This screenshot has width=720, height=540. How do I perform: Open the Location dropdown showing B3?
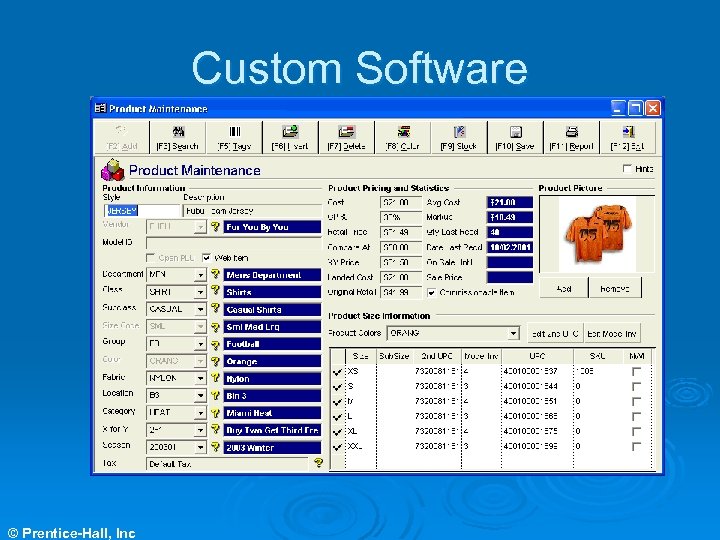(x=200, y=395)
